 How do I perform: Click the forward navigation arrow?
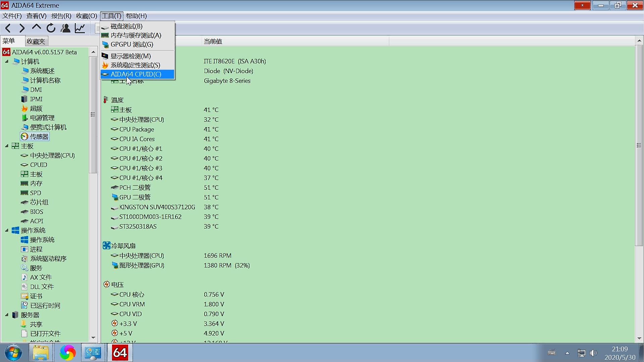[x=22, y=28]
